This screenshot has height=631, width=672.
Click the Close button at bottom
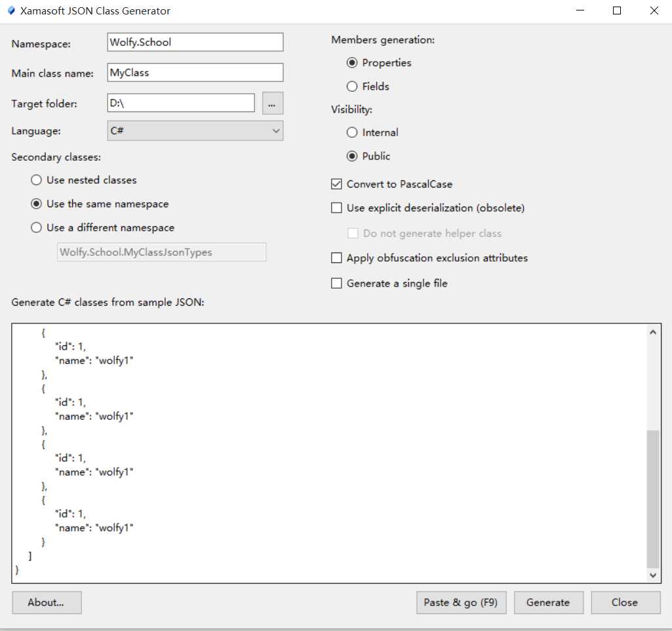(x=625, y=602)
